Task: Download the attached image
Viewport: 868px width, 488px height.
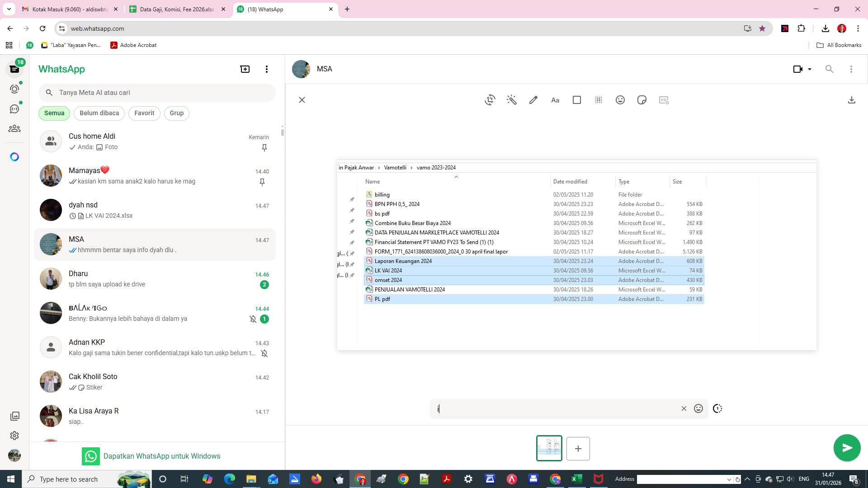Action: 852,100
